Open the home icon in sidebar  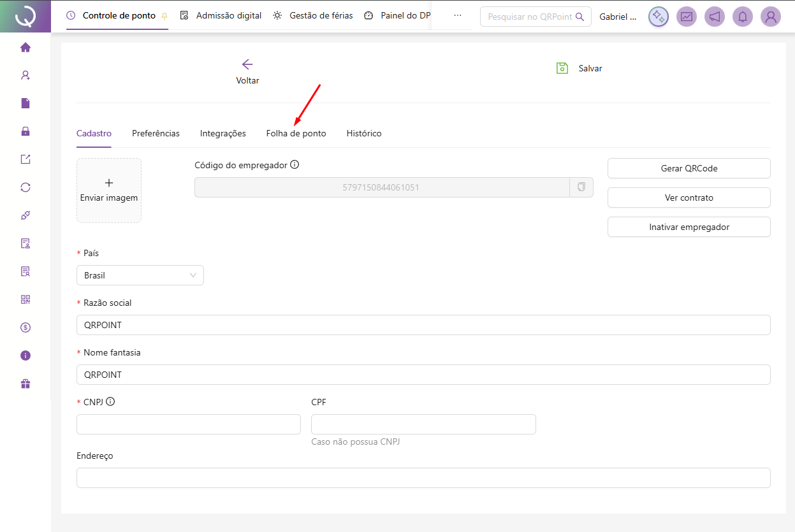(x=26, y=47)
